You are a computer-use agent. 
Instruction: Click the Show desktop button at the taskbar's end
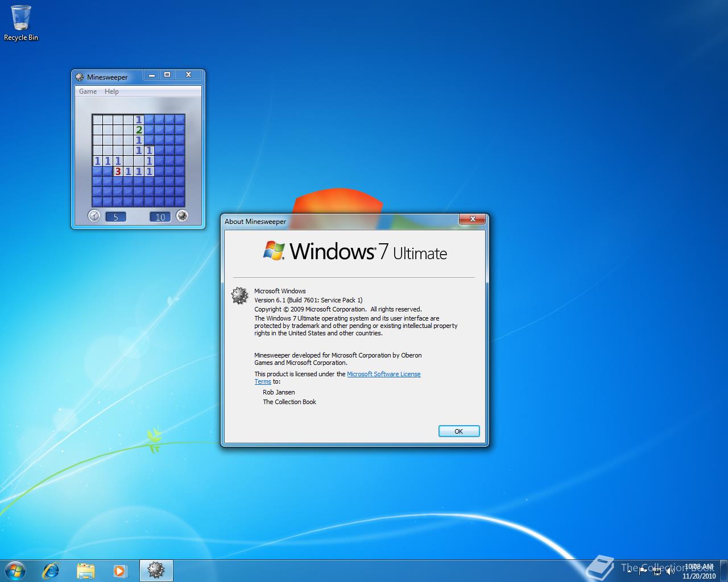pos(724,571)
